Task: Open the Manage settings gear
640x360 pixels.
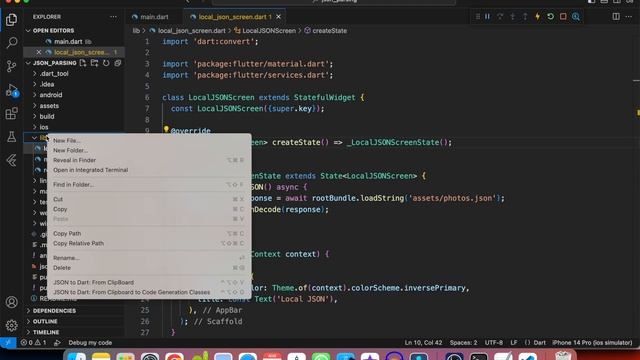Action: tap(11, 325)
